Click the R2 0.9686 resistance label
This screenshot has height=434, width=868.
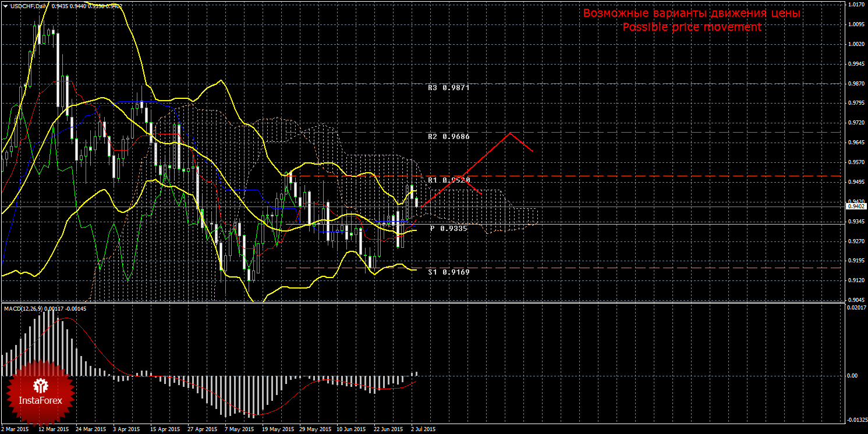[448, 136]
